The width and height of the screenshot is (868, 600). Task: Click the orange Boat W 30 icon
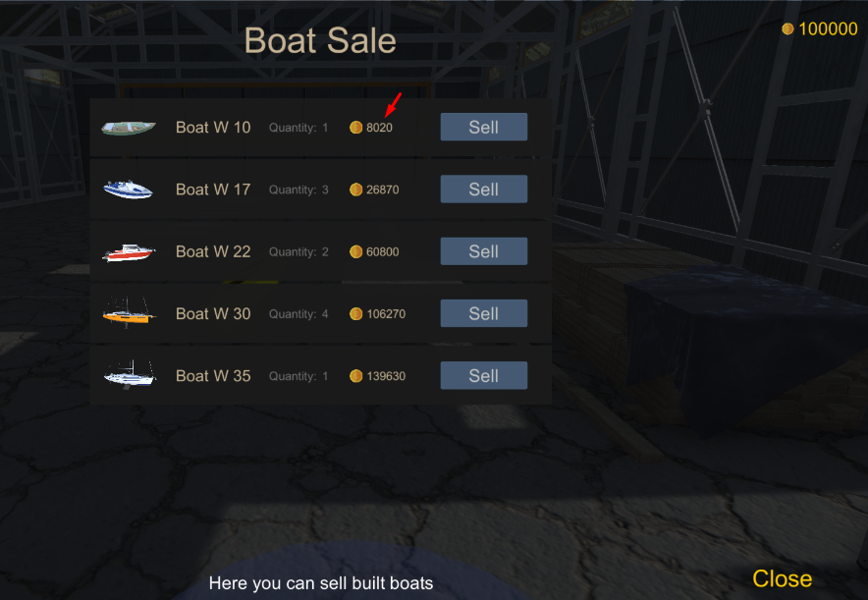click(128, 314)
